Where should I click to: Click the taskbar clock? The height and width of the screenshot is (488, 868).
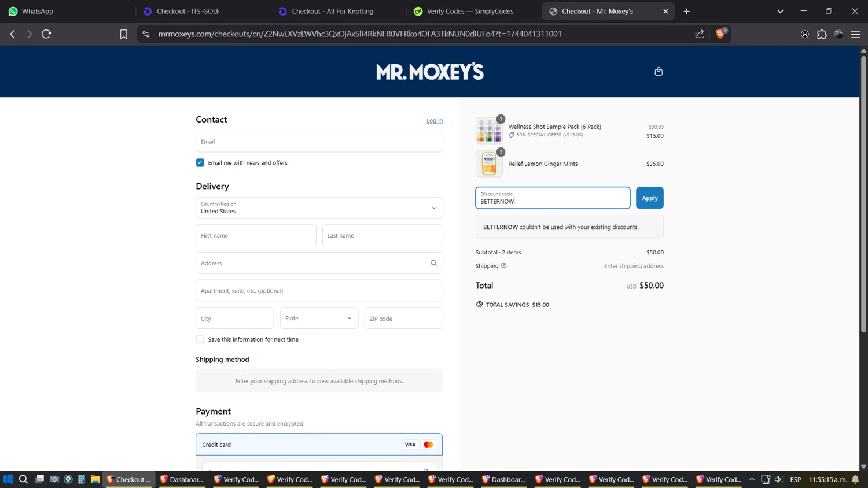(827, 479)
